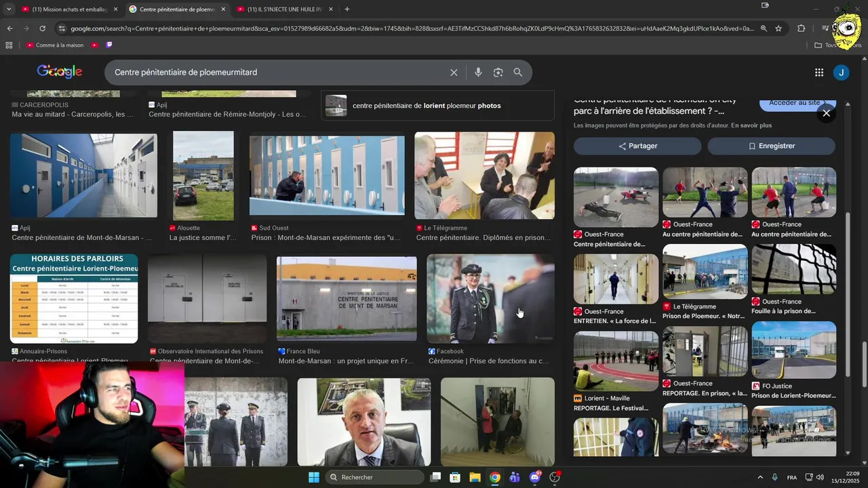Open a new browser tab
868x488 pixels.
[347, 9]
